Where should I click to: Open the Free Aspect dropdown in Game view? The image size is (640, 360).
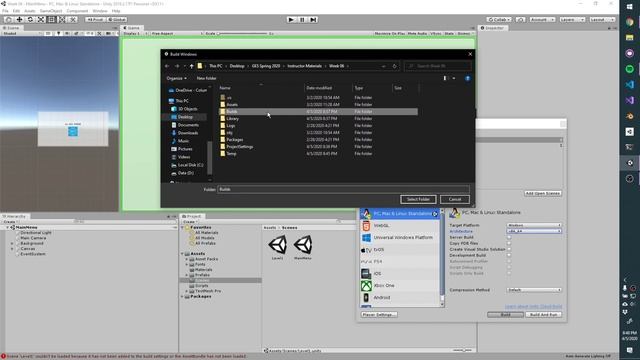click(x=176, y=33)
